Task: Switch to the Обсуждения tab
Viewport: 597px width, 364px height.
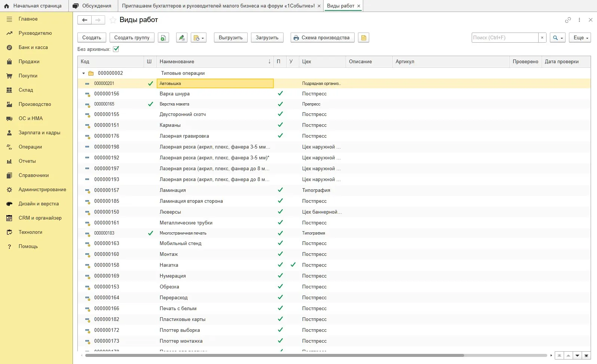Action: [x=93, y=6]
